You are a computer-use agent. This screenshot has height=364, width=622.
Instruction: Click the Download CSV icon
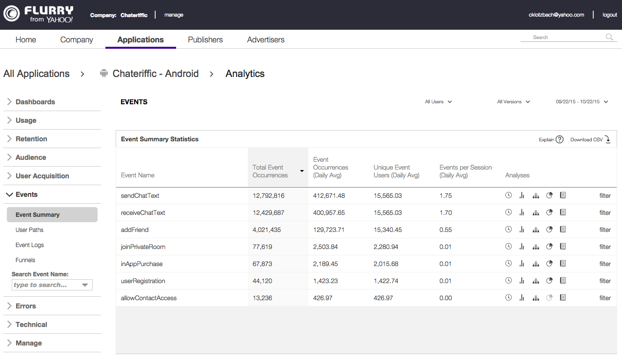607,139
